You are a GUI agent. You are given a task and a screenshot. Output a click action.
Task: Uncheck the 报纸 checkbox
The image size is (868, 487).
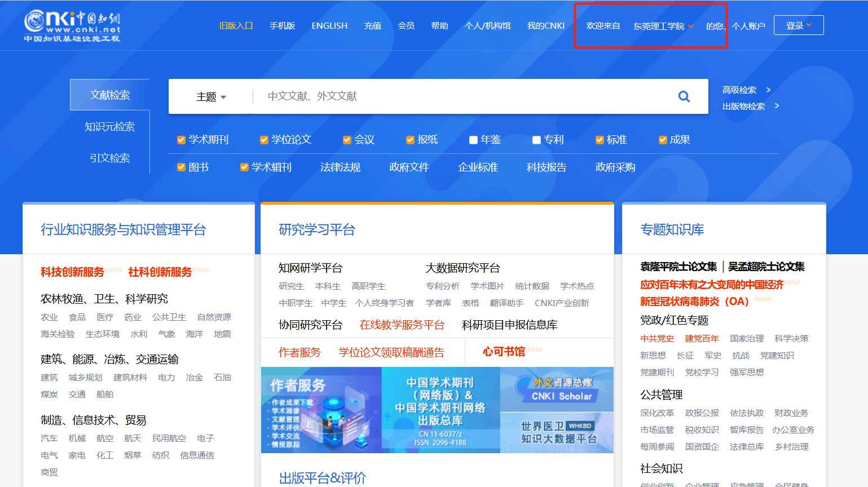[x=410, y=140]
